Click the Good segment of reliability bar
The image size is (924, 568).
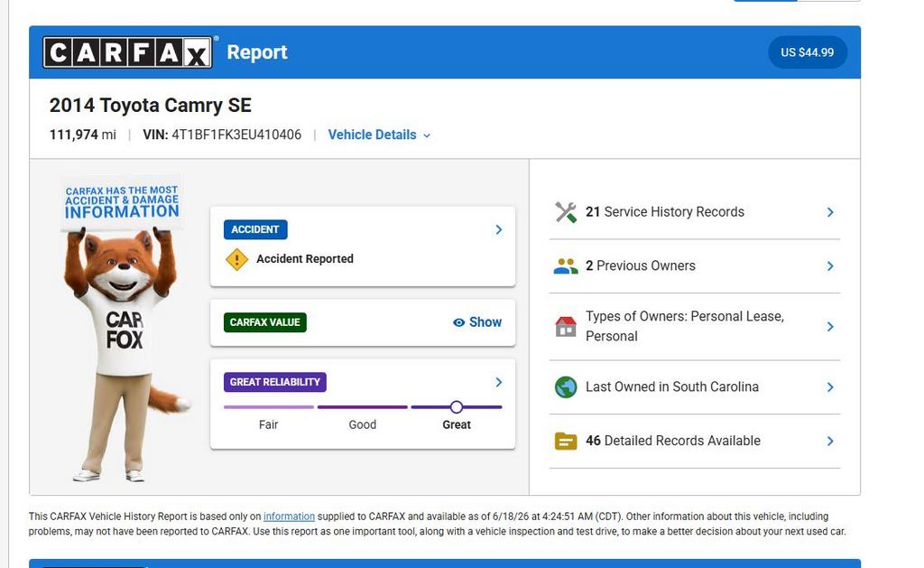point(363,407)
